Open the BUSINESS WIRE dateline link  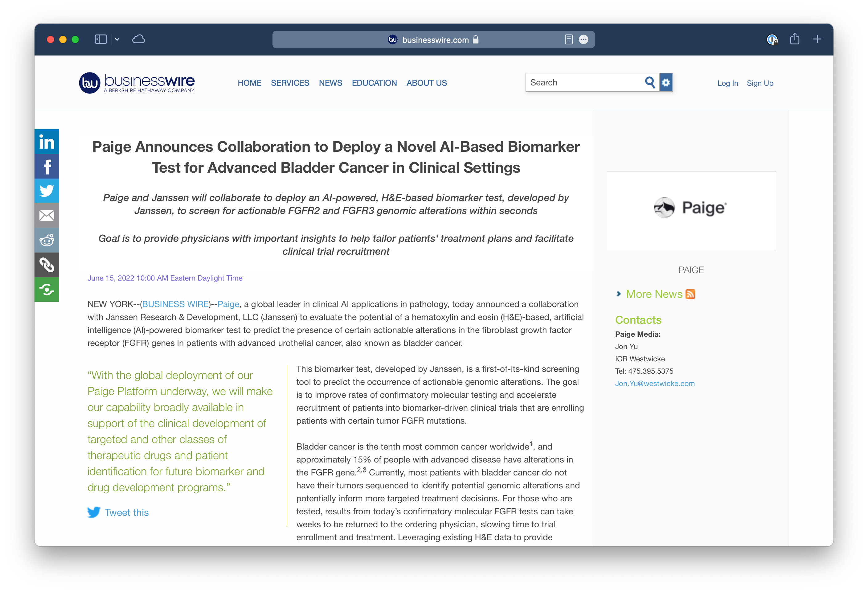pos(176,304)
